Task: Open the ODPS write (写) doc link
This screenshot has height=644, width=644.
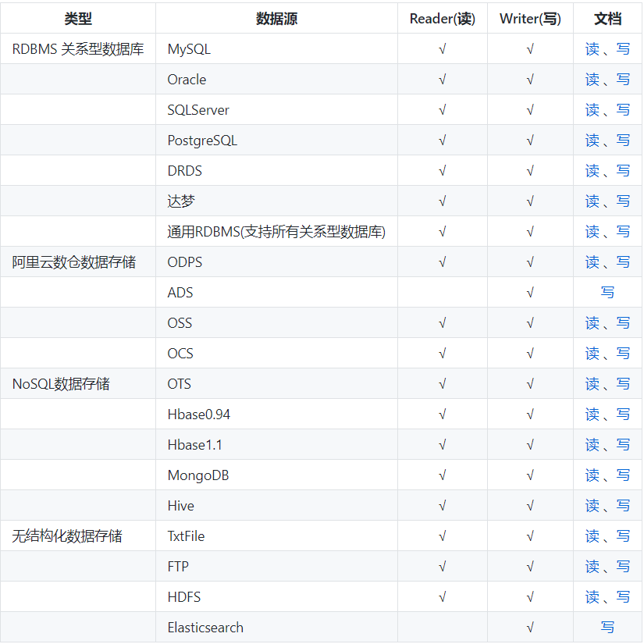Action: pyautogui.click(x=623, y=262)
